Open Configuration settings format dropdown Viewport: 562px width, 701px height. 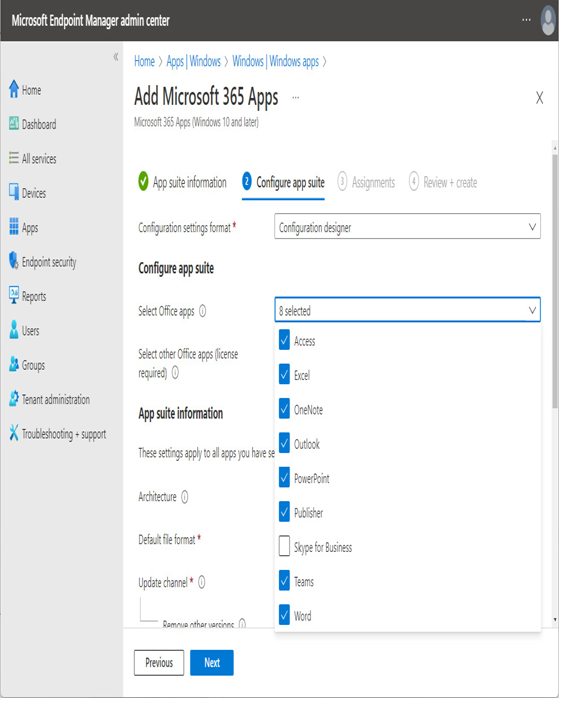[x=409, y=227]
